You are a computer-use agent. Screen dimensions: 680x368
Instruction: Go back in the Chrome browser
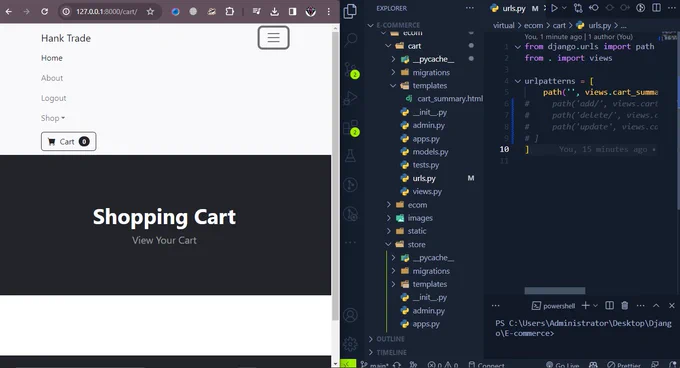9,12
